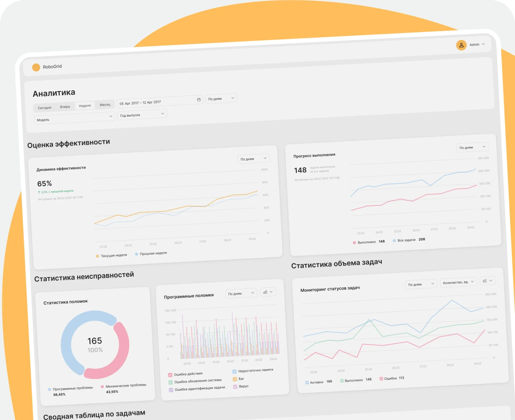Image resolution: width=515 pixels, height=420 pixels.
Task: Click the 148 completed tasks value
Action: 300,170
